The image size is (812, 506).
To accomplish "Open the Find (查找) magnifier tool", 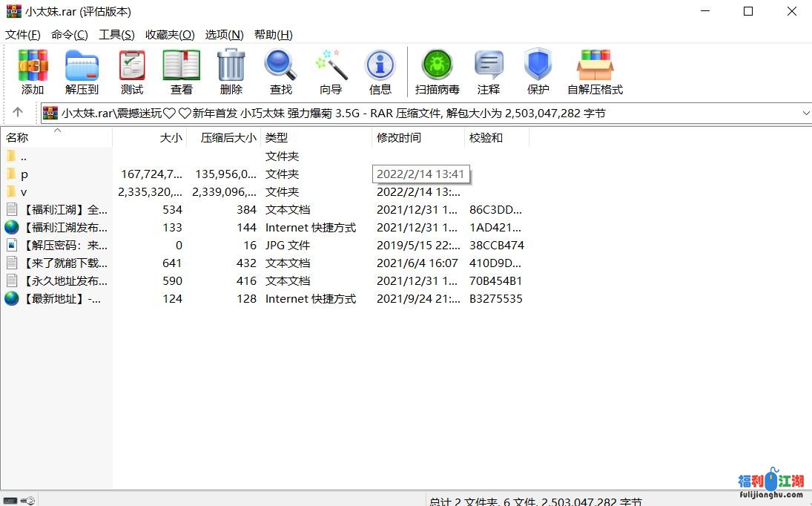I will point(280,72).
